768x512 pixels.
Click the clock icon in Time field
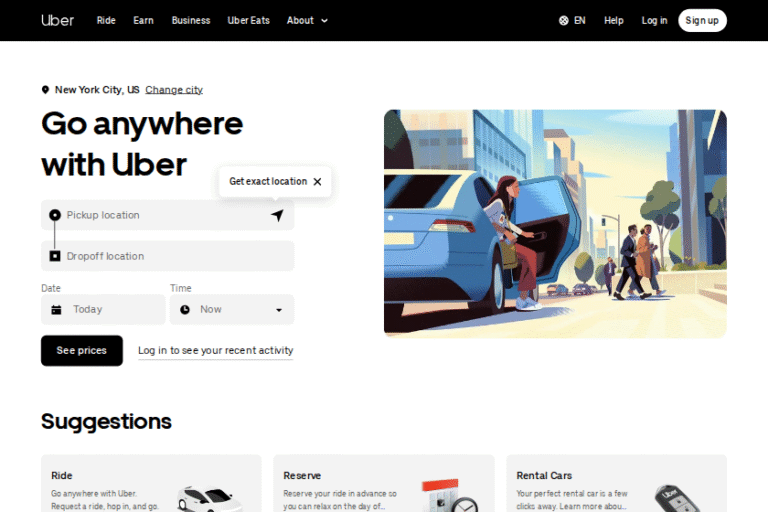pyautogui.click(x=185, y=310)
